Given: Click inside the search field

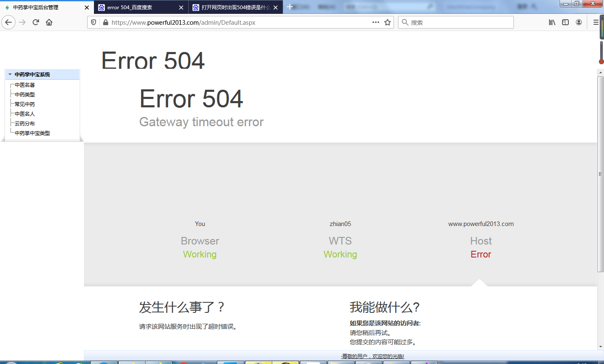Looking at the screenshot, I should coord(457,22).
